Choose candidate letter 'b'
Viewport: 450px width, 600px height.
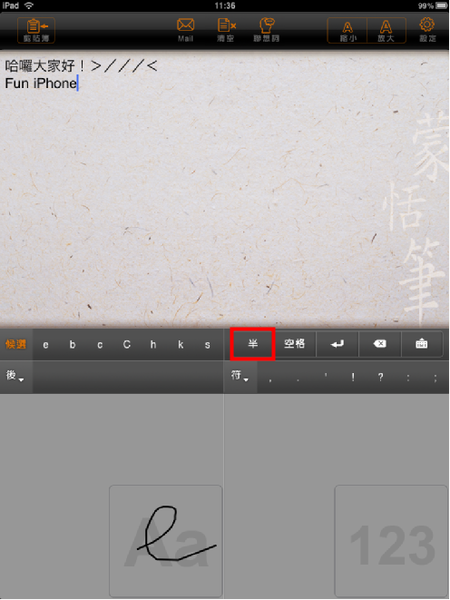click(72, 344)
